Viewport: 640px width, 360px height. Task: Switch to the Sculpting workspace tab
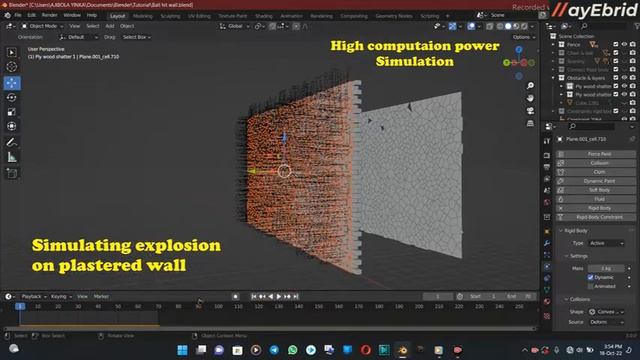(x=171, y=16)
